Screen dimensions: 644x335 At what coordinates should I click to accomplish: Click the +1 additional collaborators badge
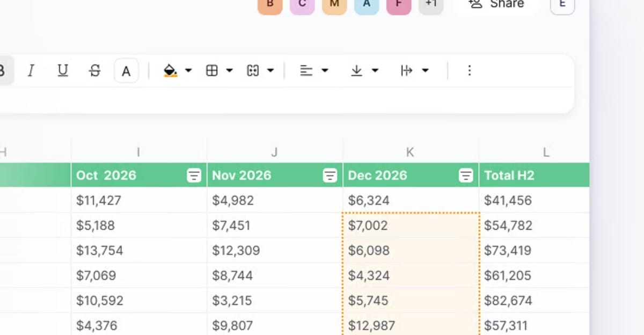[x=431, y=4]
